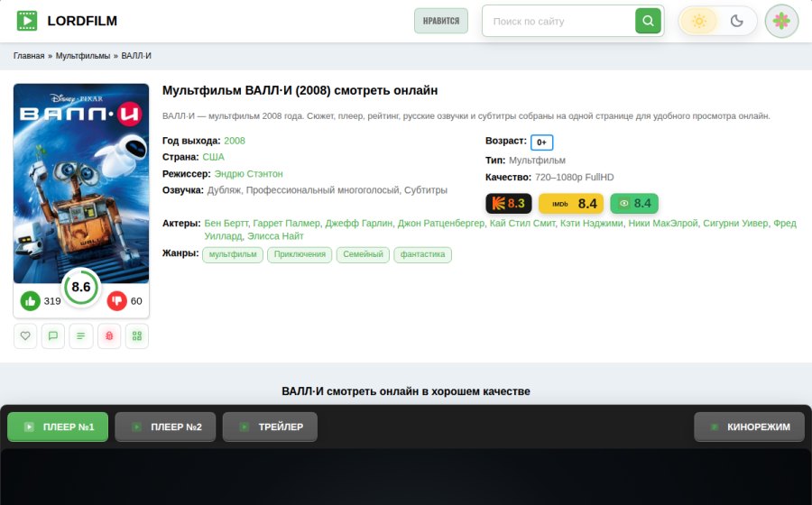Switch to light theme sun icon
The image size is (812, 505).
(x=699, y=22)
